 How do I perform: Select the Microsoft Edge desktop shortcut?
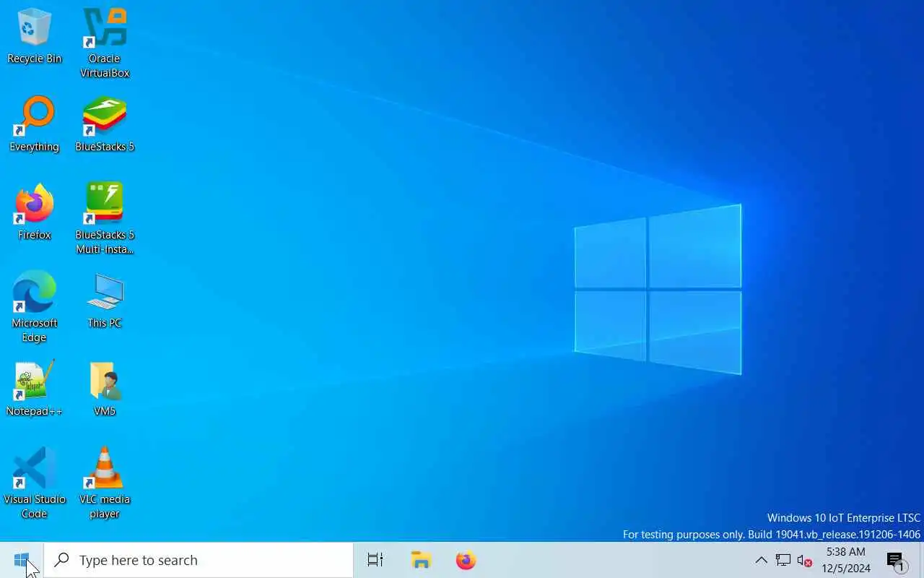(x=34, y=307)
